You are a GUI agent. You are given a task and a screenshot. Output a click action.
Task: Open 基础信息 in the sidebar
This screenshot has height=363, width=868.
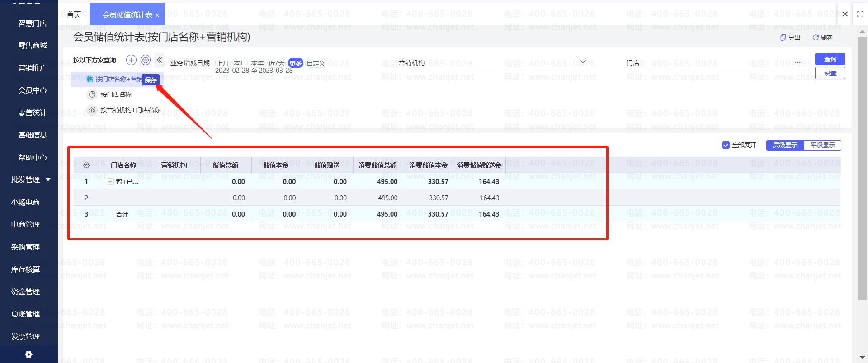[33, 135]
